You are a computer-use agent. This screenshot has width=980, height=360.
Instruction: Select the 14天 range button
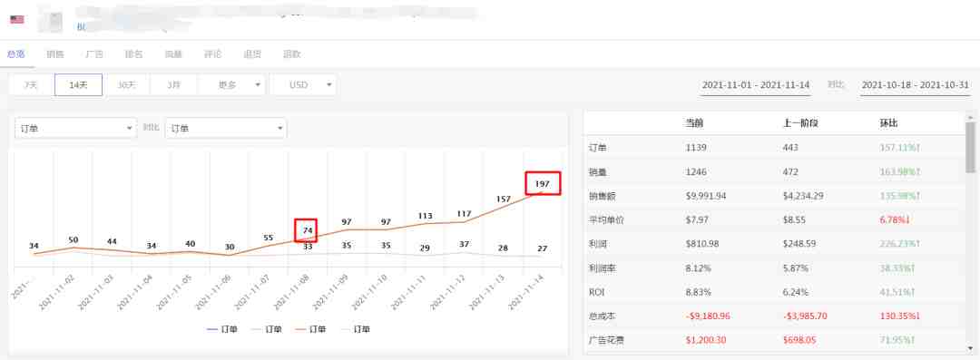(x=79, y=85)
